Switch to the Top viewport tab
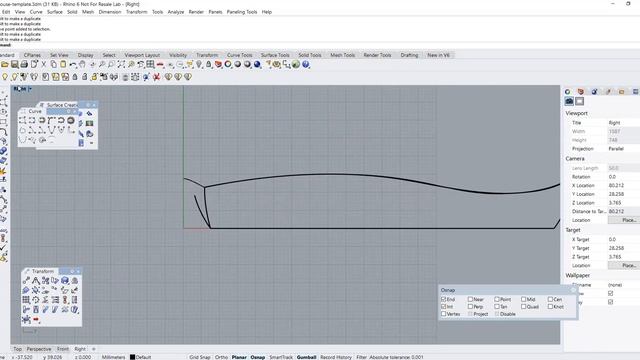The width and height of the screenshot is (640, 360). (18, 349)
